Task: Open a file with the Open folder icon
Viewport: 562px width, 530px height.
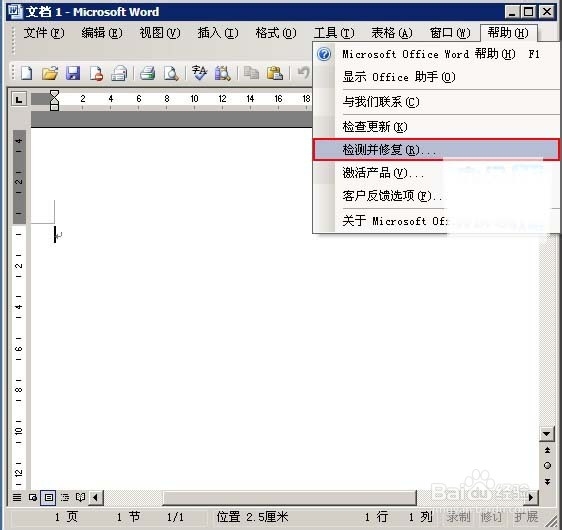Action: point(50,73)
